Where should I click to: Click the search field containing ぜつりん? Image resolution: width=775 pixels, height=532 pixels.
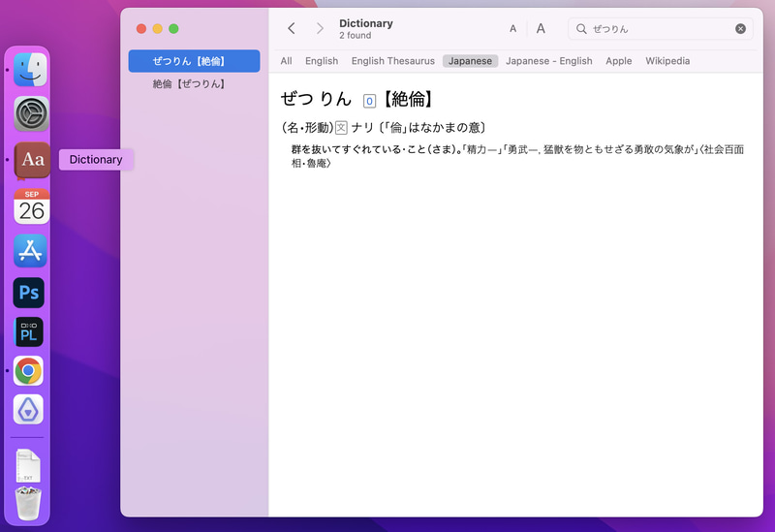661,29
